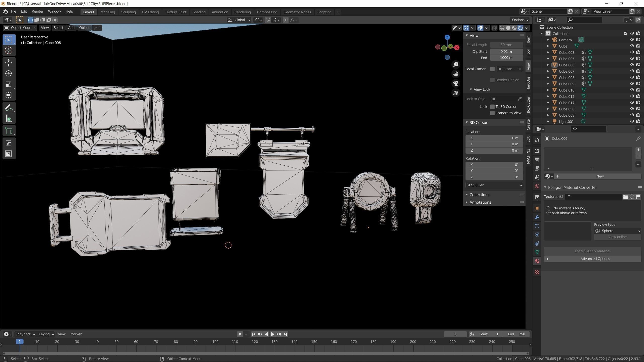Open Modifier properties wrench tab
The width and height of the screenshot is (644, 362).
tap(537, 217)
